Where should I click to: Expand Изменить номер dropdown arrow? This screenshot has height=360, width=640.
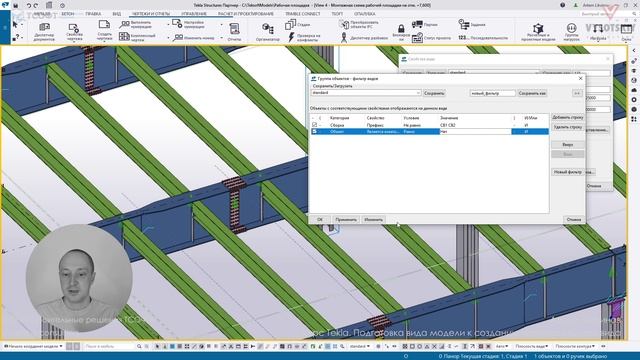pyautogui.click(x=222, y=38)
